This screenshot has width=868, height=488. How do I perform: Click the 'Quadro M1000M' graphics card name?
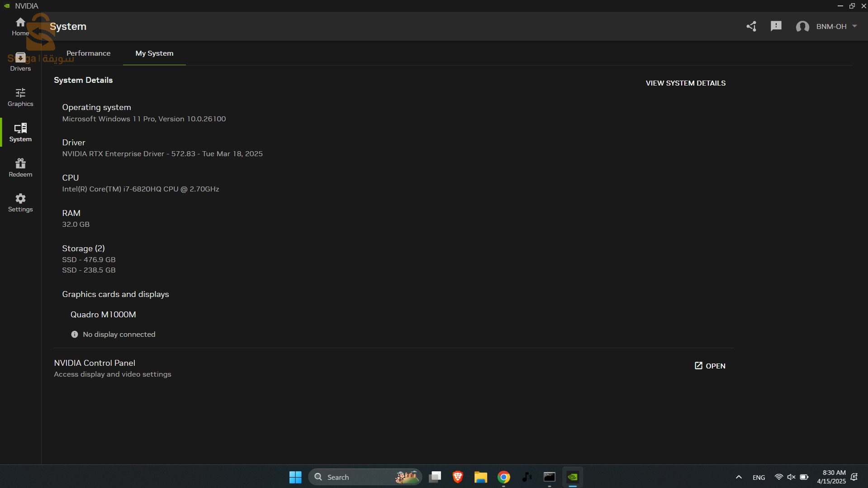click(103, 314)
